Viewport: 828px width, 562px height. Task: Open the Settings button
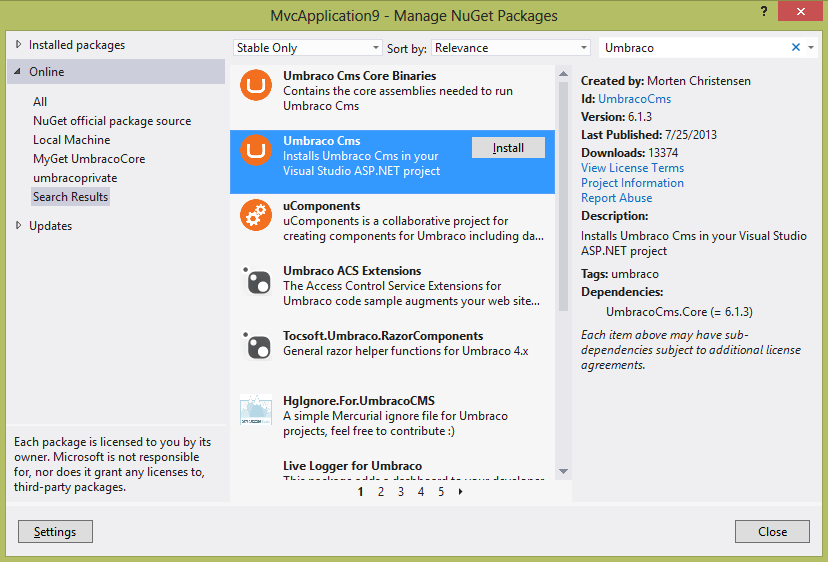[x=55, y=531]
